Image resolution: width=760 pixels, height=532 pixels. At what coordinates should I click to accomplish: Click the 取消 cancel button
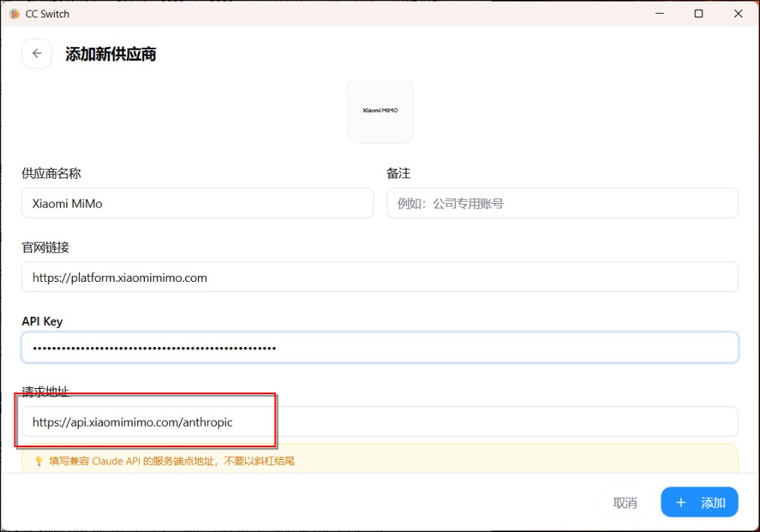click(625, 502)
